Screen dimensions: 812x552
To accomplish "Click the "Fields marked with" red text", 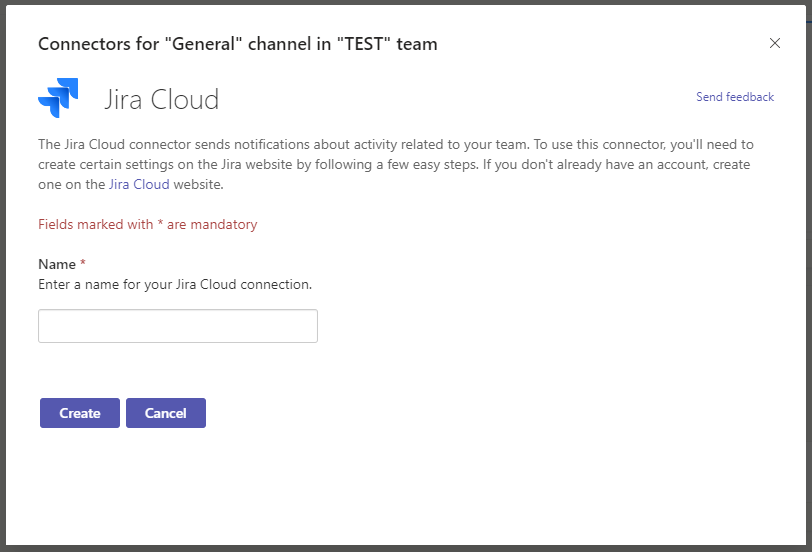I will coord(95,224).
